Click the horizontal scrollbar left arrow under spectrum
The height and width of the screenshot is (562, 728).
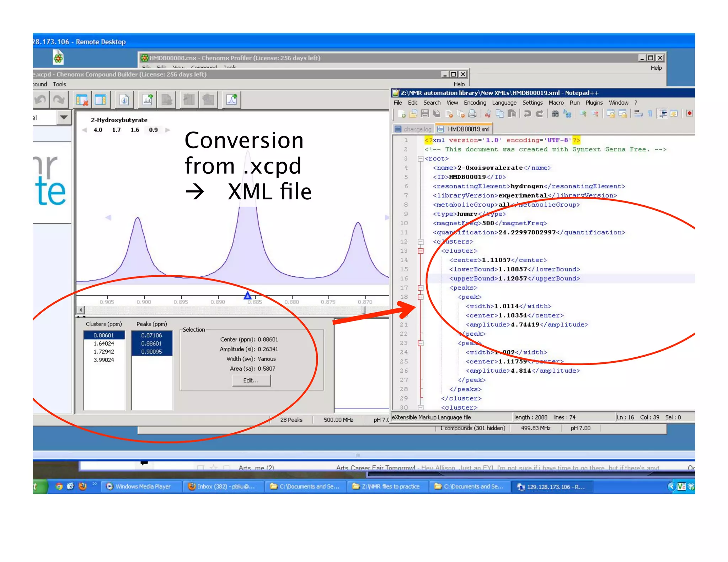click(81, 310)
